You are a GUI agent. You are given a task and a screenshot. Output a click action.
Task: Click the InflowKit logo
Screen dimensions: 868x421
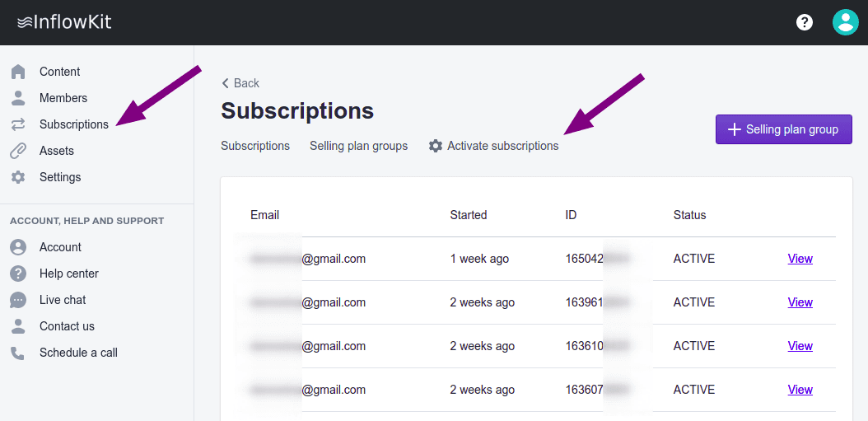coord(64,22)
